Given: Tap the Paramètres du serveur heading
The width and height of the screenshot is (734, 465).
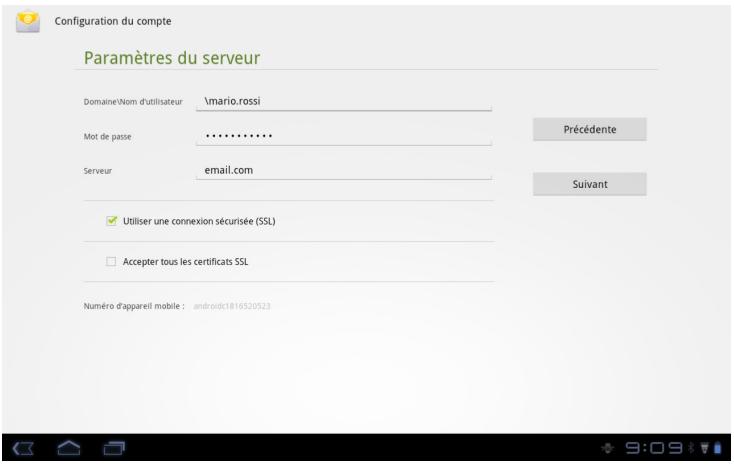Looking at the screenshot, I should pos(172,58).
